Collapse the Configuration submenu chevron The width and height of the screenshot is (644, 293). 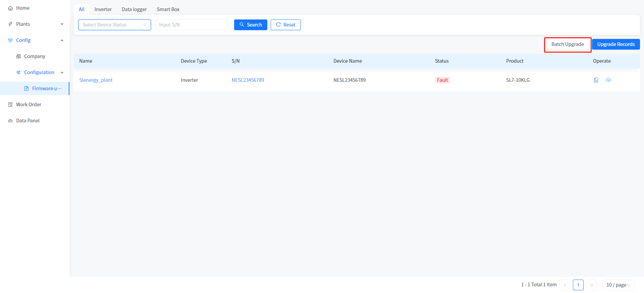tap(62, 72)
